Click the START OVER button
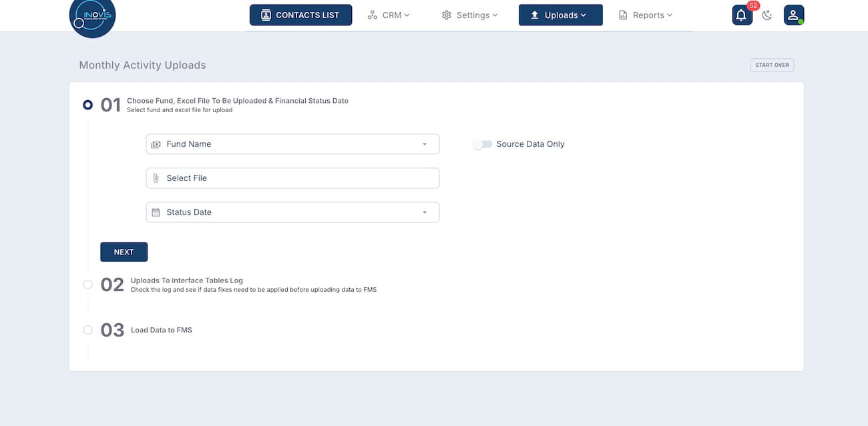The image size is (868, 426). click(x=772, y=65)
